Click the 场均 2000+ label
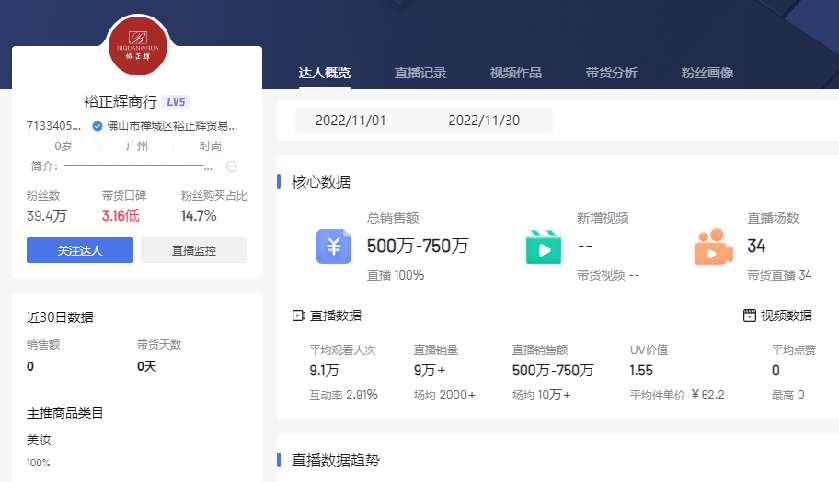Screen dimensions: 839x482 pyautogui.click(x=445, y=395)
